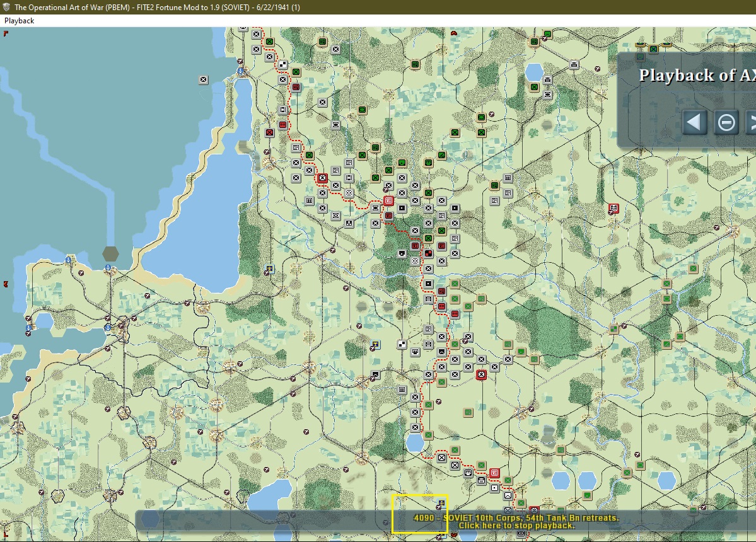This screenshot has width=756, height=542.
Task: Select the blue airbase icon beside the black-and-white checkered counter
Action: coord(375,345)
